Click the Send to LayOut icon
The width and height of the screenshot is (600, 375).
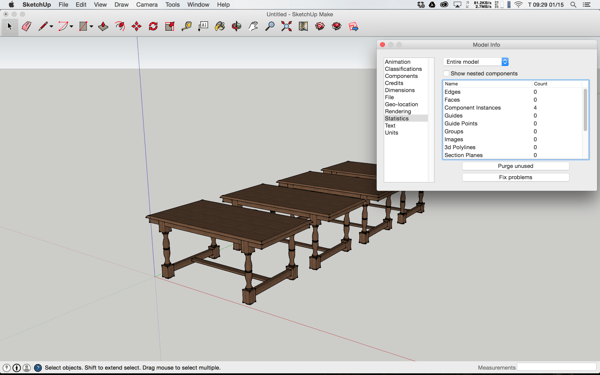coord(353,26)
